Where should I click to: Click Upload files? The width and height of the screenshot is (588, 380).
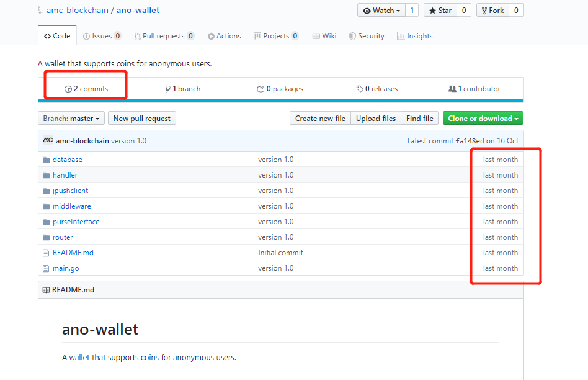click(376, 118)
